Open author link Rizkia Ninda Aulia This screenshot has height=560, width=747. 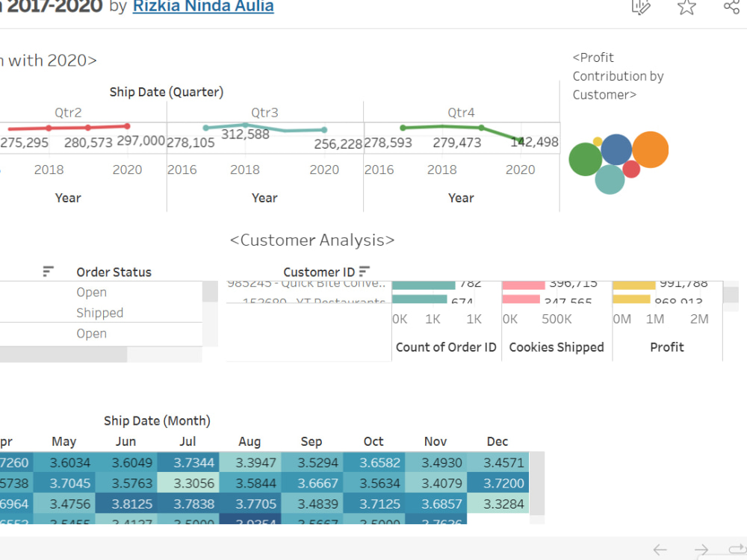point(203,7)
